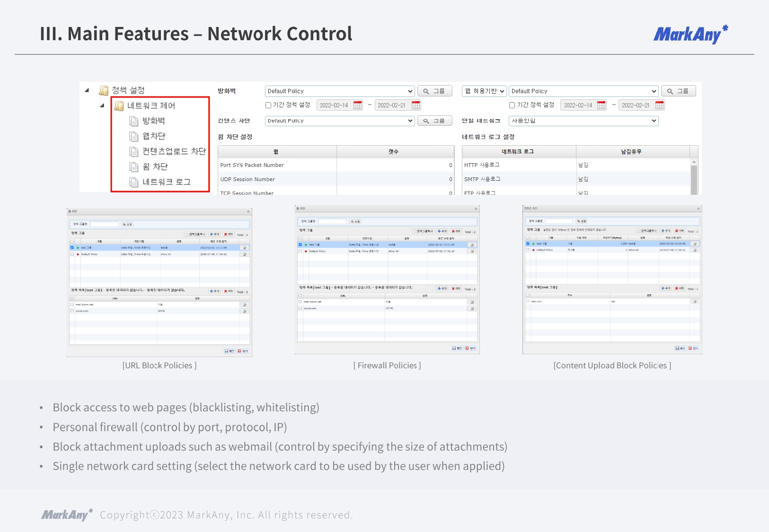This screenshot has width=769, height=532.
Task: Enable the right-side 기간 정책 설정 checkbox
Action: tap(512, 105)
